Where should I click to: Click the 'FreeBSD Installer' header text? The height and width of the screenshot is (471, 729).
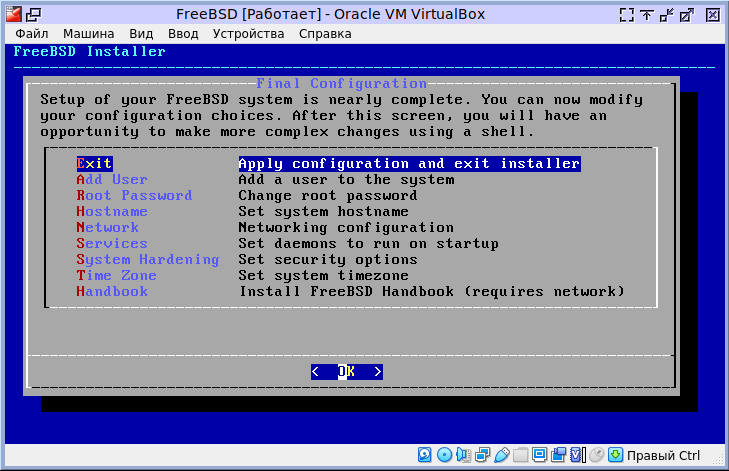point(89,52)
